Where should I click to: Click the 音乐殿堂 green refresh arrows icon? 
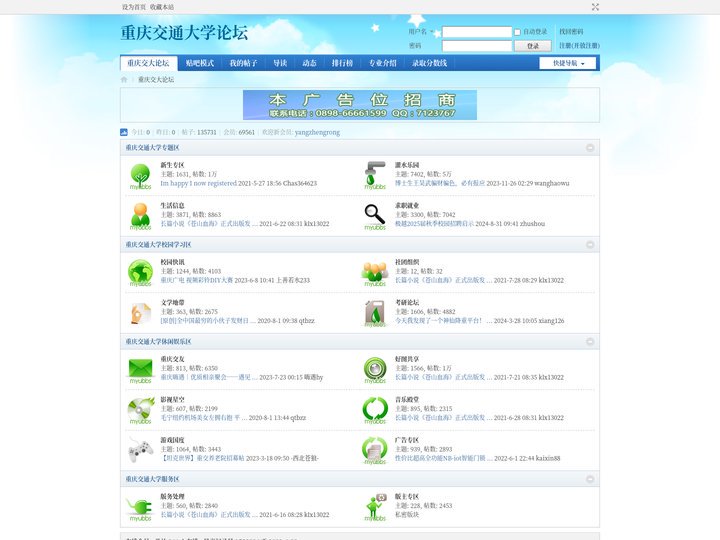(x=375, y=410)
